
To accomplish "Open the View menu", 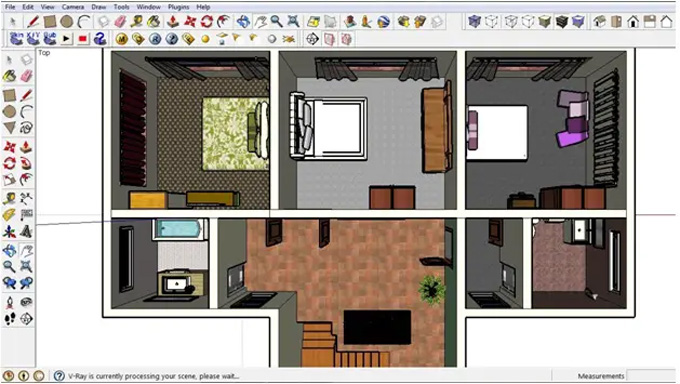I will pos(48,7).
